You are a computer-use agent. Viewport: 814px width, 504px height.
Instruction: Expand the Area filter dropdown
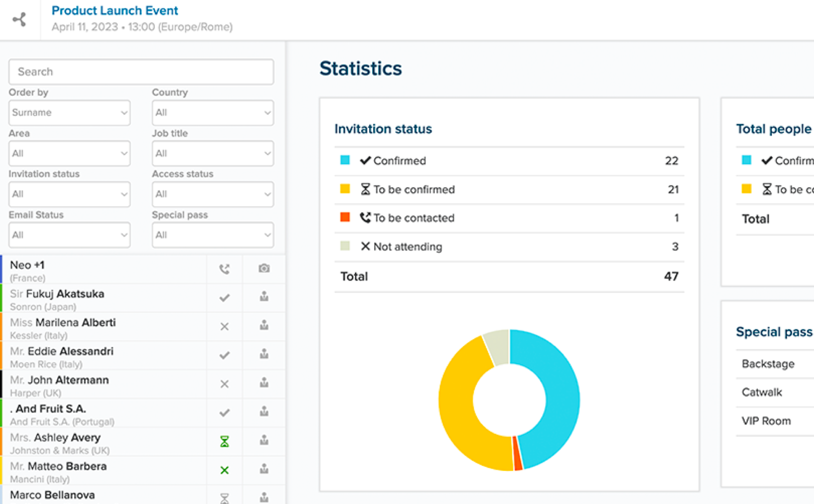click(x=70, y=154)
